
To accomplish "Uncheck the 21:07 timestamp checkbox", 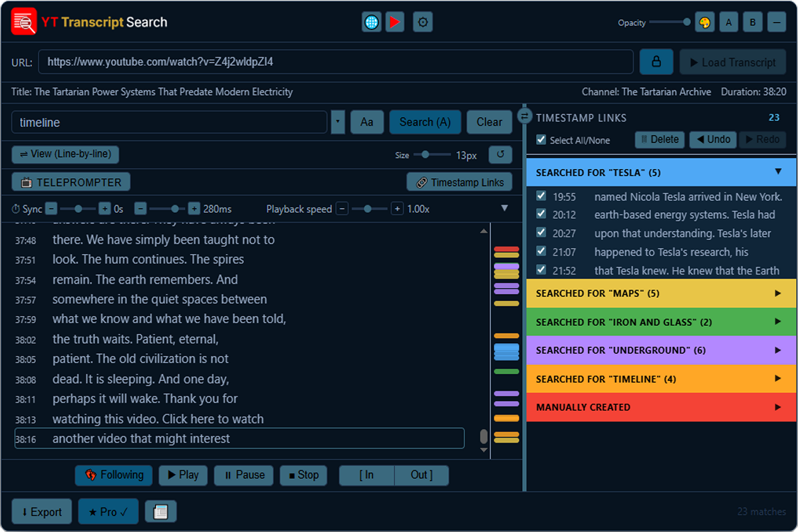I will tap(541, 251).
